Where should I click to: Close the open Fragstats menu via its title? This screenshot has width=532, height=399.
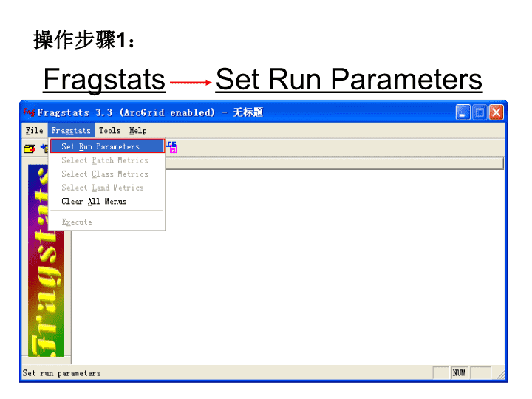point(71,131)
